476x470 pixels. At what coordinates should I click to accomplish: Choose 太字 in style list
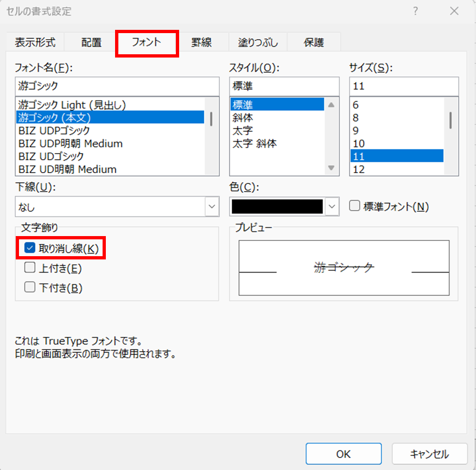pos(243,130)
